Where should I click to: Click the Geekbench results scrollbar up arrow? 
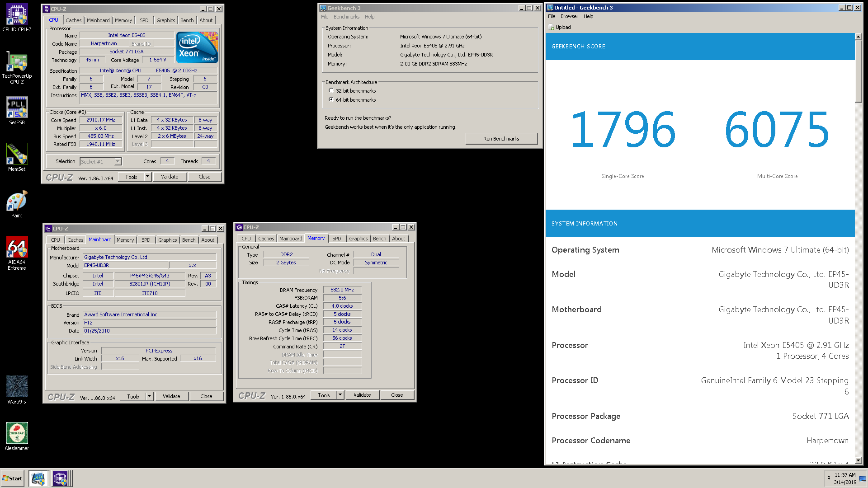click(x=859, y=37)
